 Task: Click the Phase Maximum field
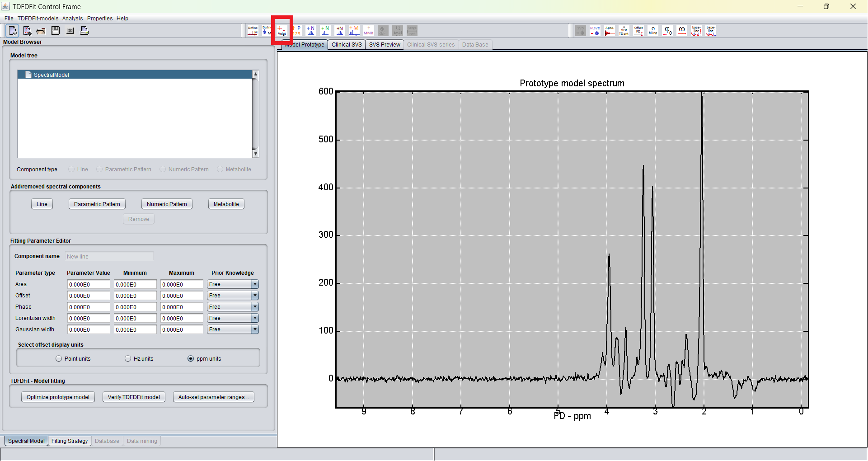(182, 307)
